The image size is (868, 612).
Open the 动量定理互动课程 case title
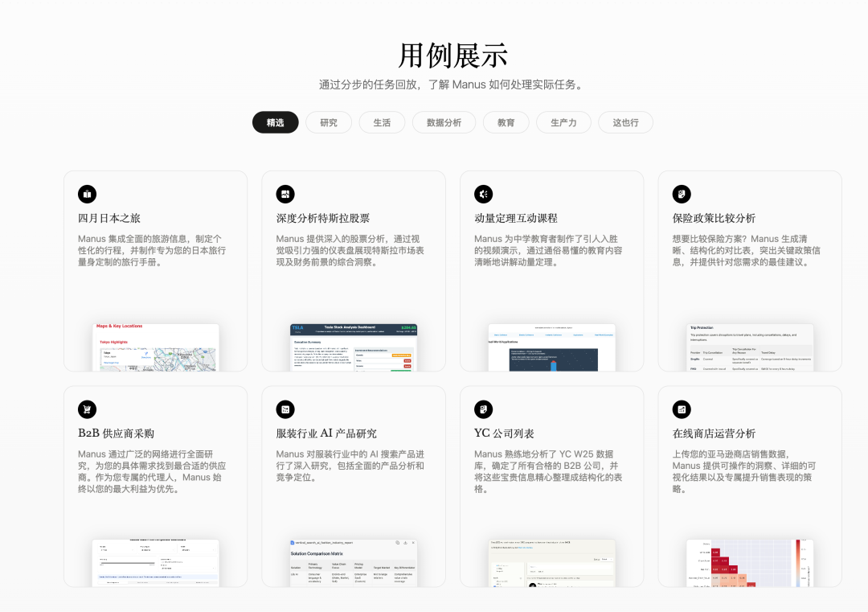515,218
